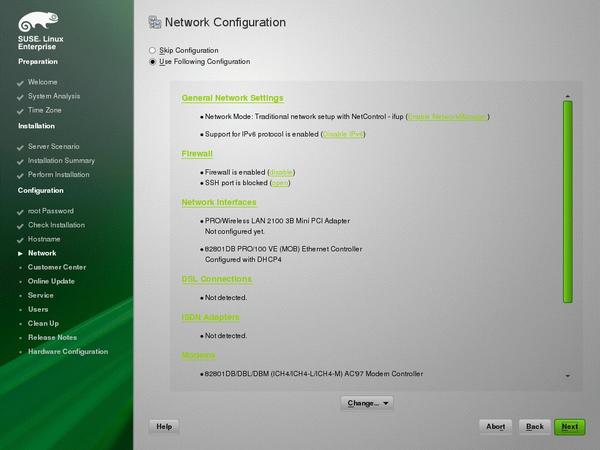The image size is (600, 450).
Task: Click the Hostname sidebar step
Action: (44, 240)
